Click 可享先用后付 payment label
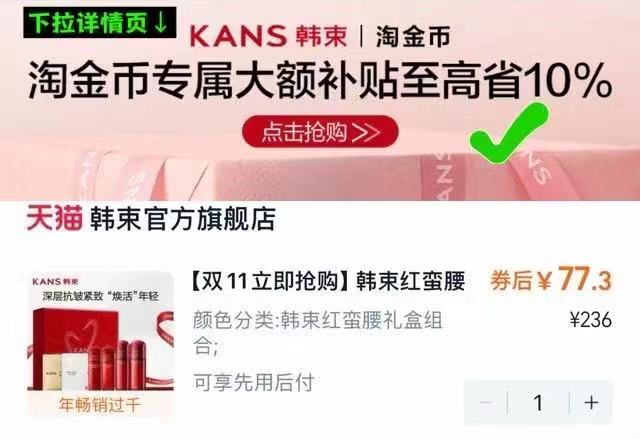Screen dimensions: 640x439 pos(253,382)
